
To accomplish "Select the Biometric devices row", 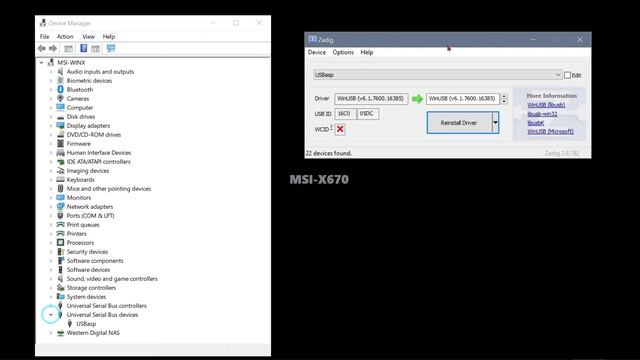I will coord(89,80).
